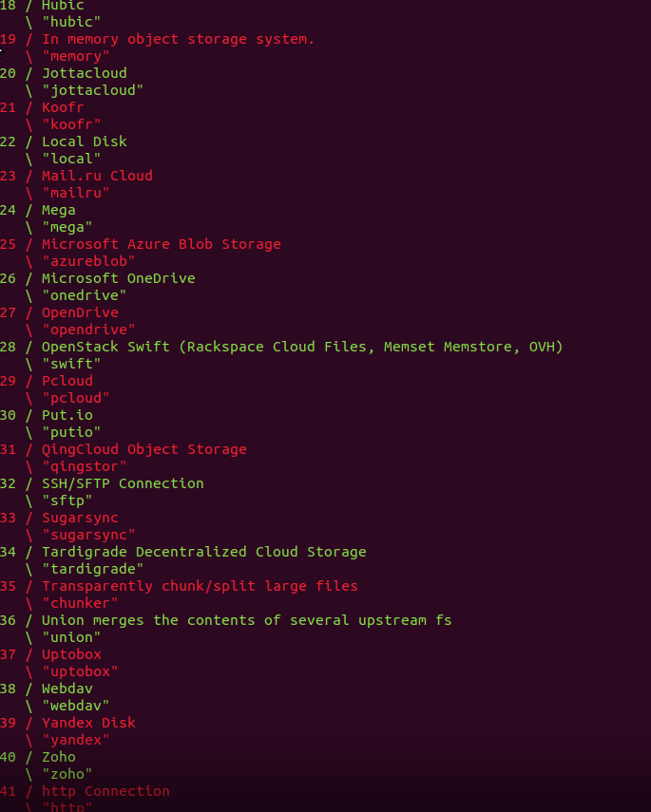Click the "Yandex Disk" entry

pyautogui.click(x=88, y=723)
